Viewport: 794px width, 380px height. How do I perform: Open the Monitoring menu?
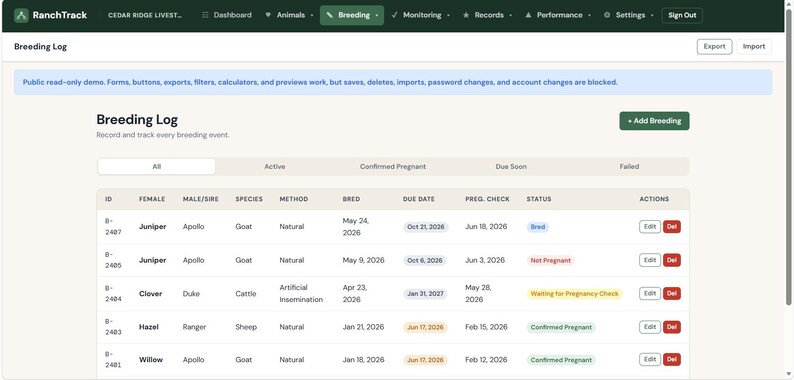421,15
